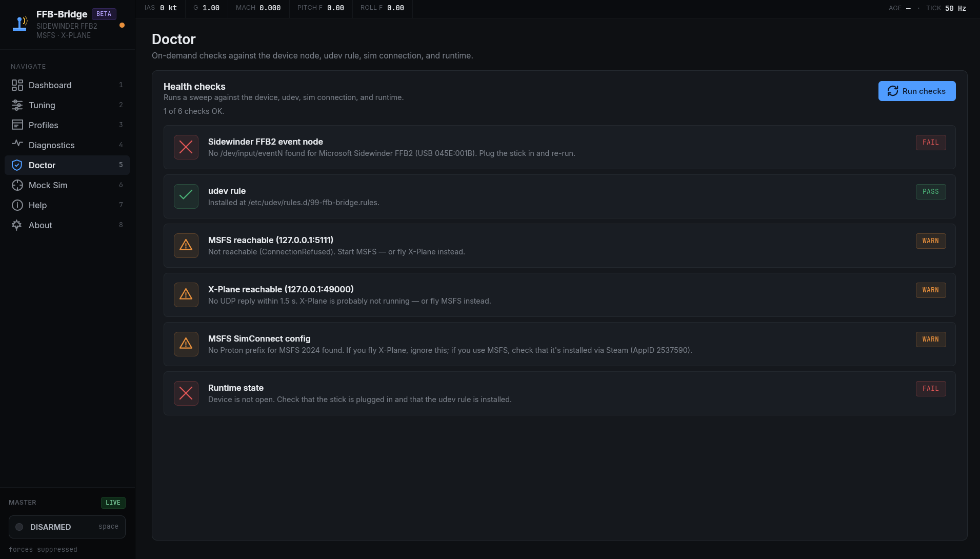
Task: Click the Diagnostics pulse icon
Action: coord(17,144)
